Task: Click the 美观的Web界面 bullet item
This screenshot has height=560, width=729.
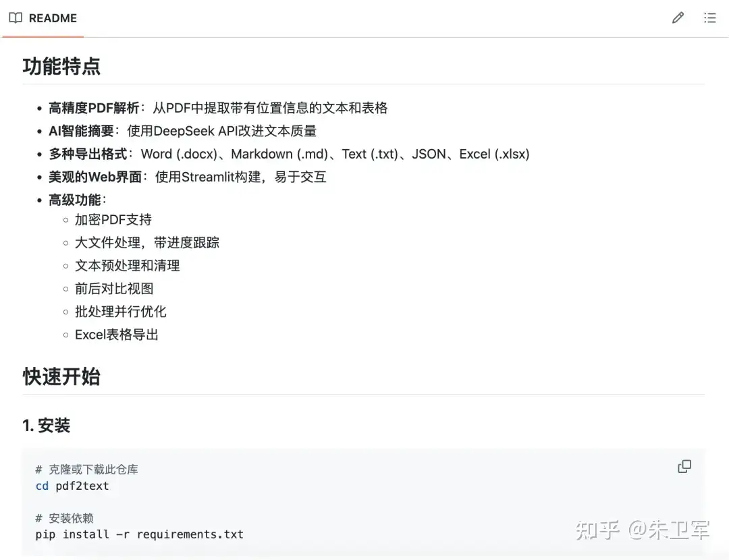Action: point(188,177)
